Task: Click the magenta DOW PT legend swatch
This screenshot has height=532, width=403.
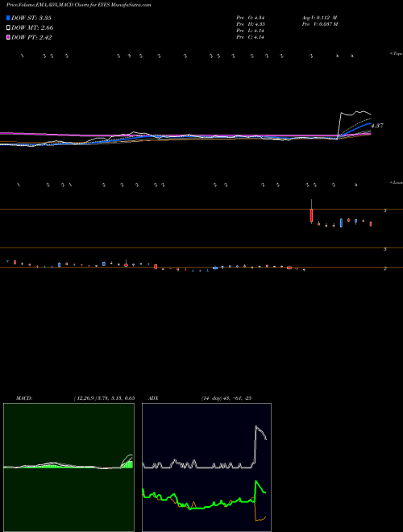Action: click(8, 38)
